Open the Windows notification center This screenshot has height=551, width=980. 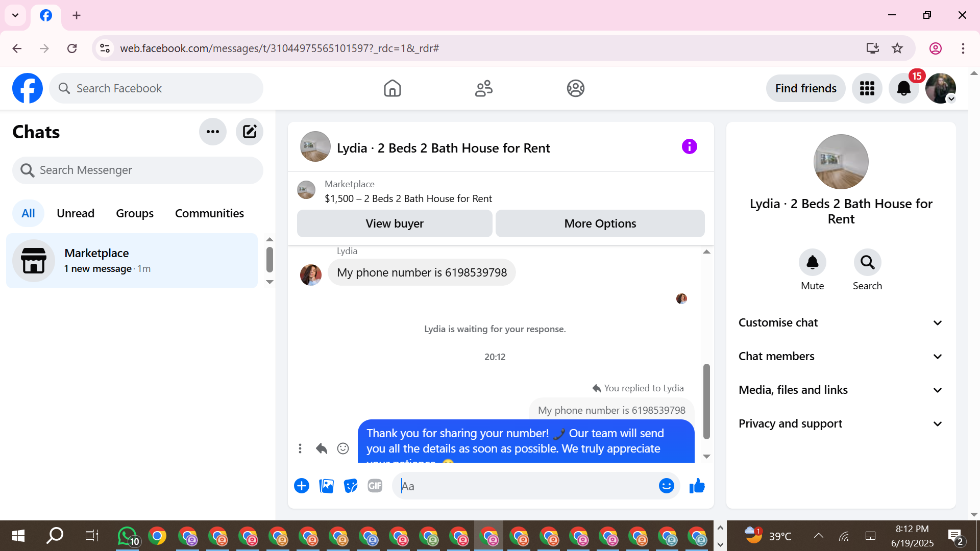coord(955,536)
